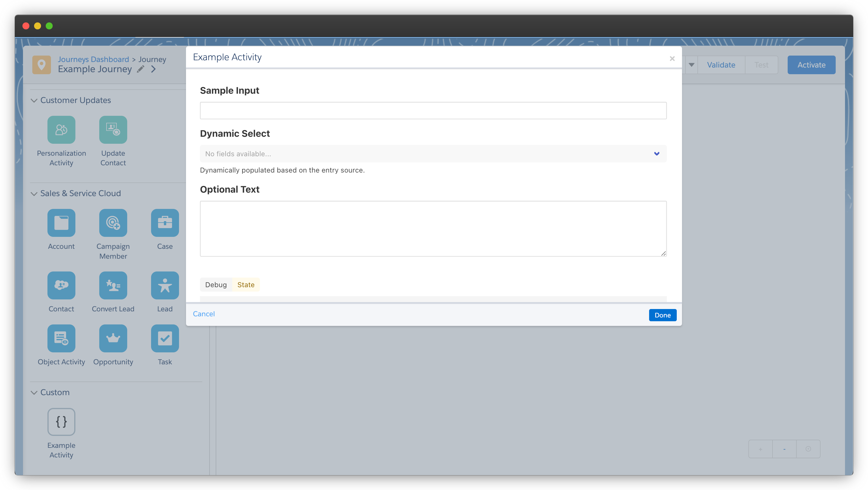Image resolution: width=868 pixels, height=490 pixels.
Task: Switch to the Debug tab
Action: (x=216, y=285)
